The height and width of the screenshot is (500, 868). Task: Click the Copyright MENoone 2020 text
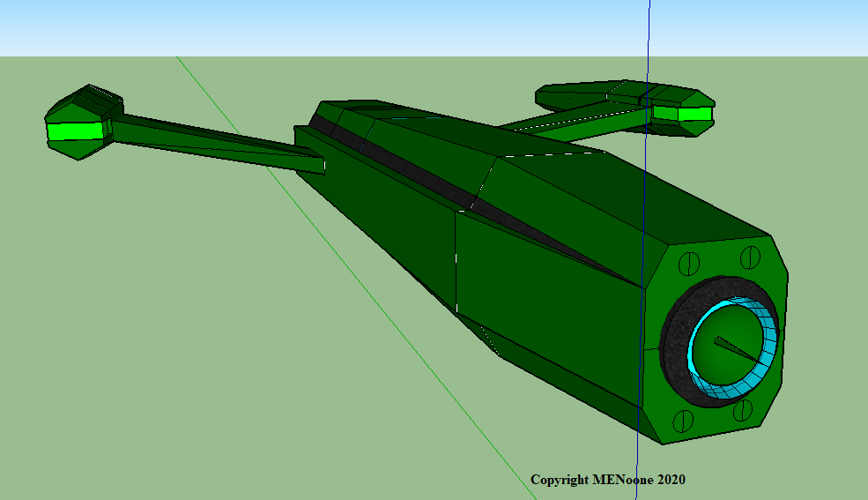608,480
